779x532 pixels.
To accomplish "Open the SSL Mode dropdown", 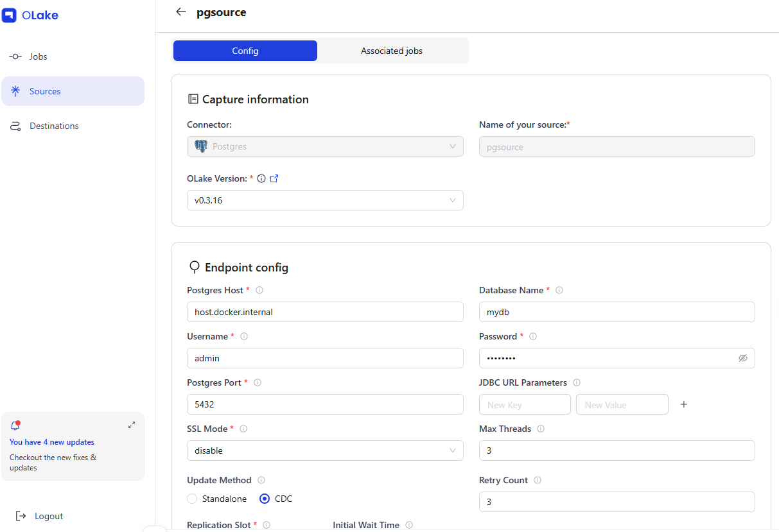I will 325,450.
